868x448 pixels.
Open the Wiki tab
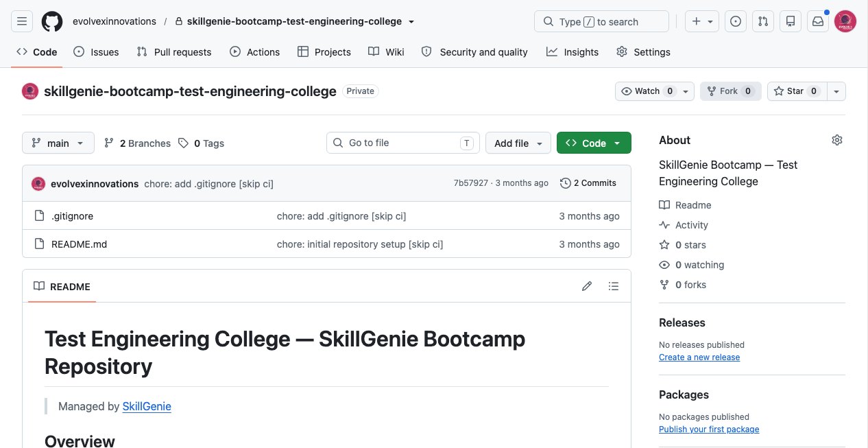coord(386,52)
